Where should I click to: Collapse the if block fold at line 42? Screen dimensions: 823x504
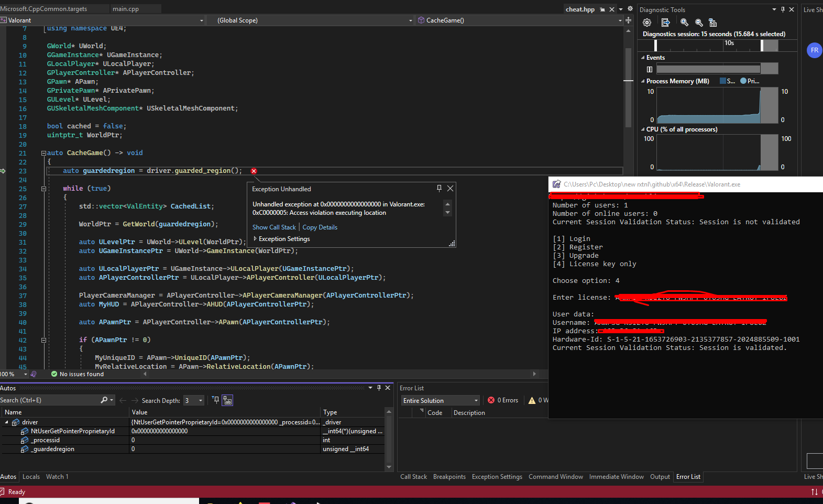tap(43, 340)
